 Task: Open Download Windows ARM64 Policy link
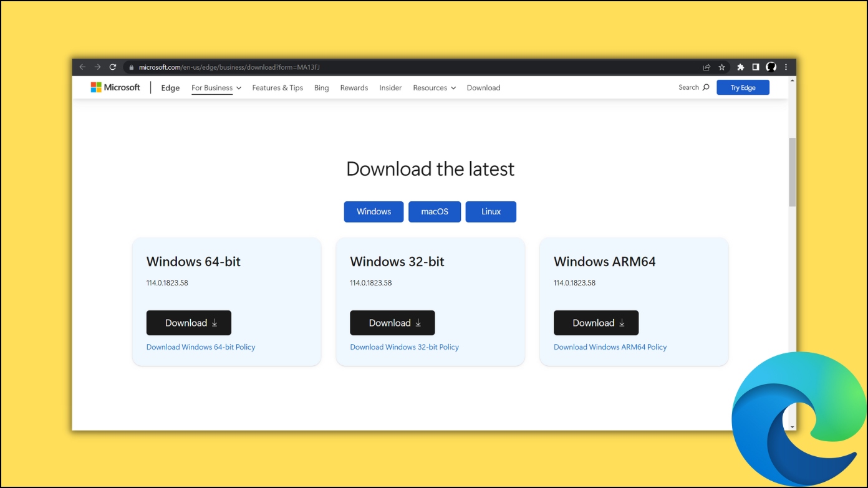[x=610, y=347]
